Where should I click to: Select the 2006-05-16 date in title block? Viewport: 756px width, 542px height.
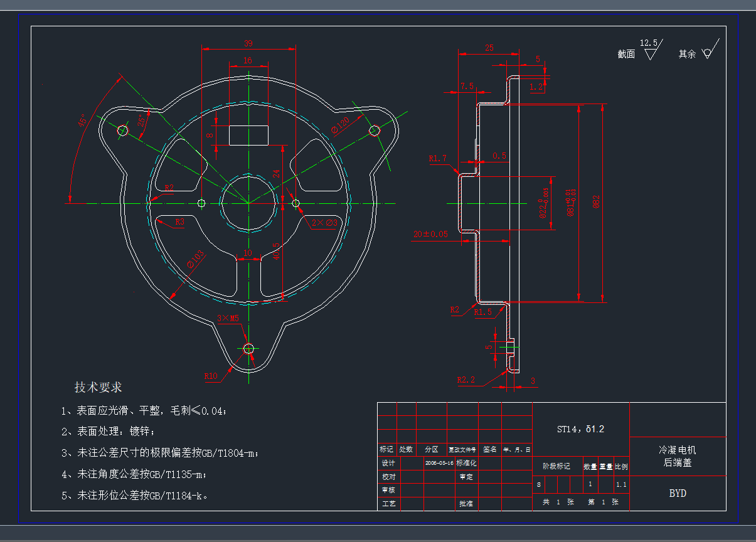(x=439, y=463)
